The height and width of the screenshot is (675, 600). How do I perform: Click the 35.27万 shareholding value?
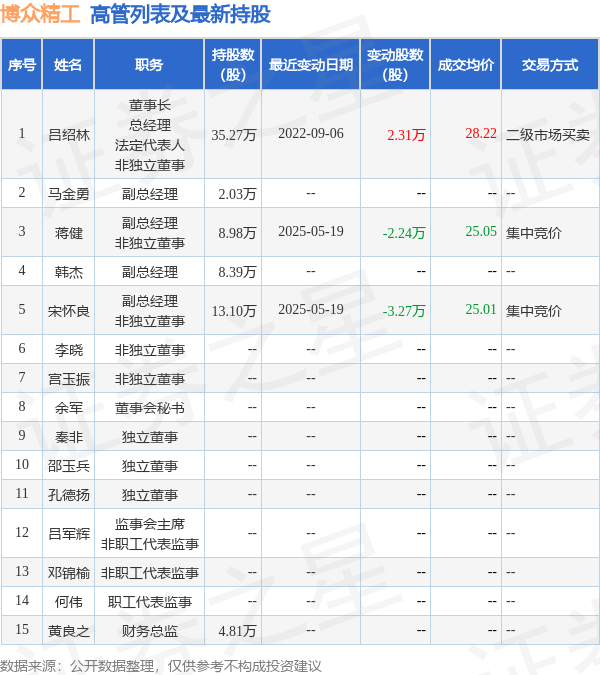[x=234, y=135]
